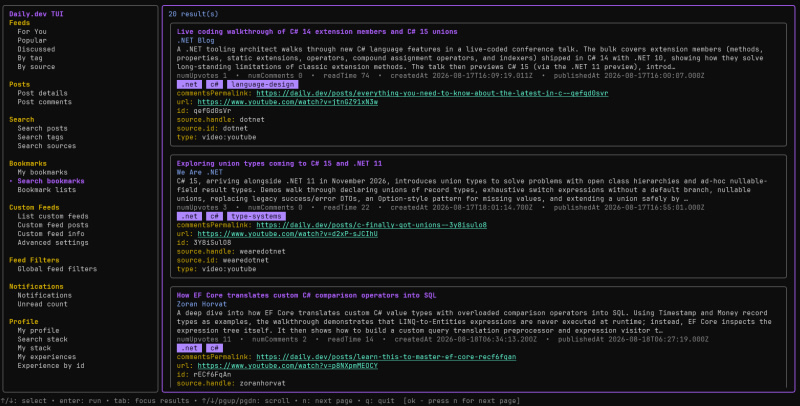Image resolution: width=800 pixels, height=406 pixels.
Task: Click the Custom Feeds section header
Action: [x=34, y=208]
